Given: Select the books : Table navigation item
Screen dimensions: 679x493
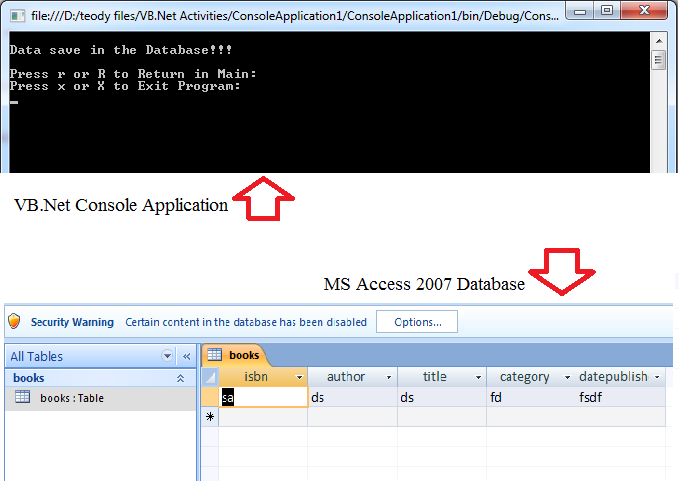Looking at the screenshot, I should point(100,398).
